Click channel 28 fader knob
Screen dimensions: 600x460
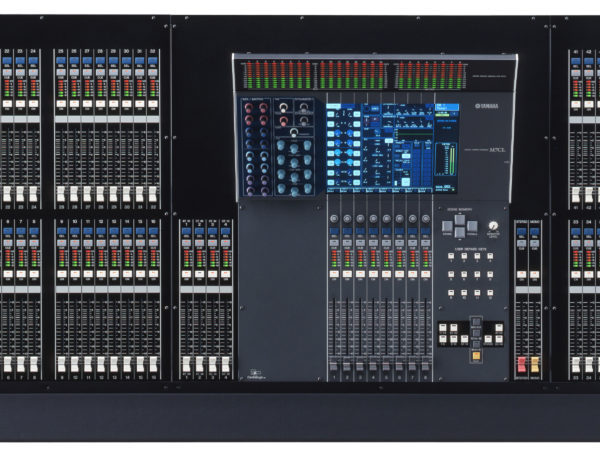pyautogui.click(x=100, y=194)
